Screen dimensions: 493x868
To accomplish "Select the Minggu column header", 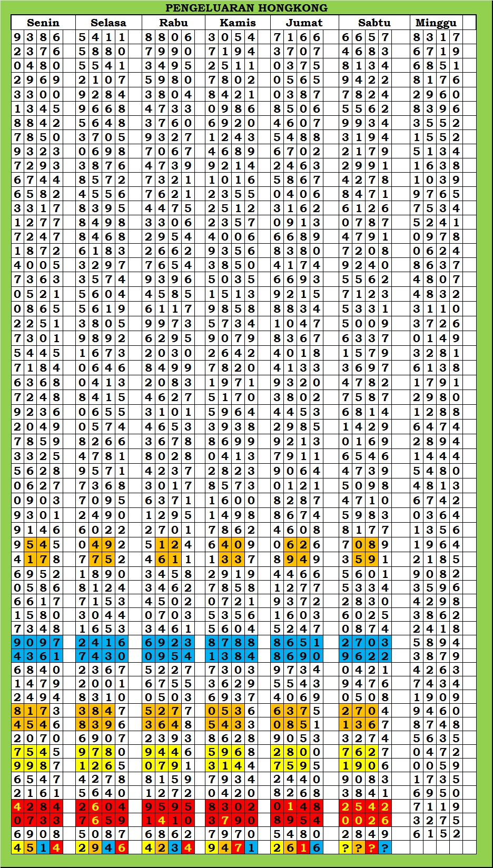I will point(436,23).
